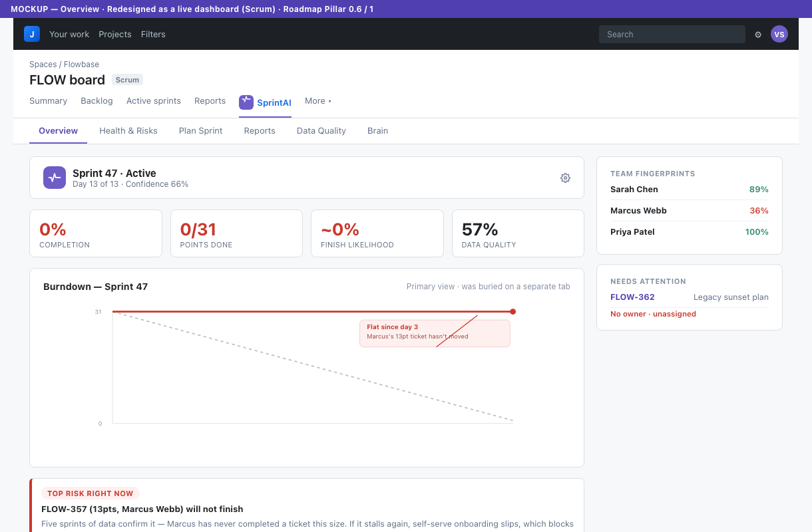
Task: Open the settings gear in top navigation
Action: click(758, 35)
